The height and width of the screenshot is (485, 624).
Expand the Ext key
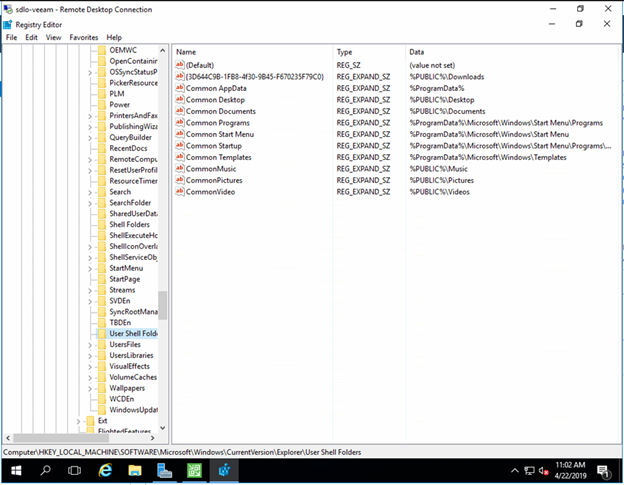pos(78,421)
